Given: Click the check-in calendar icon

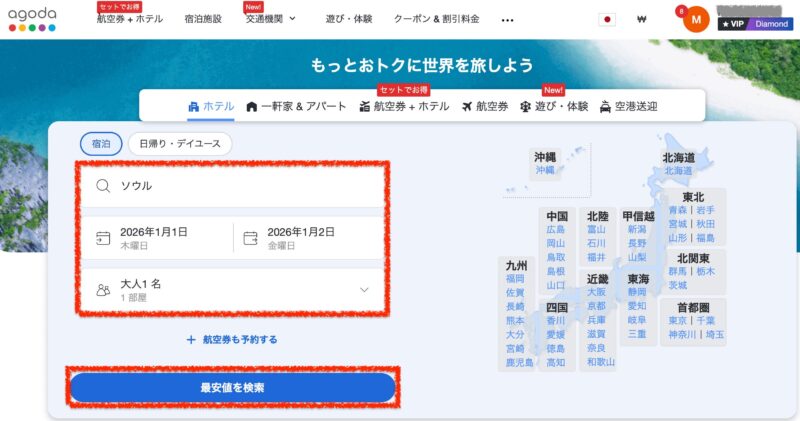Looking at the screenshot, I should click(103, 237).
